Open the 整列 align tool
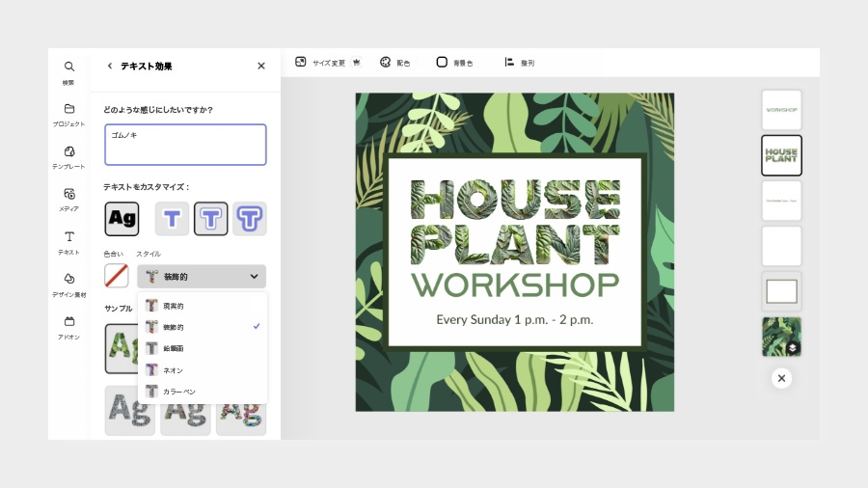 519,63
